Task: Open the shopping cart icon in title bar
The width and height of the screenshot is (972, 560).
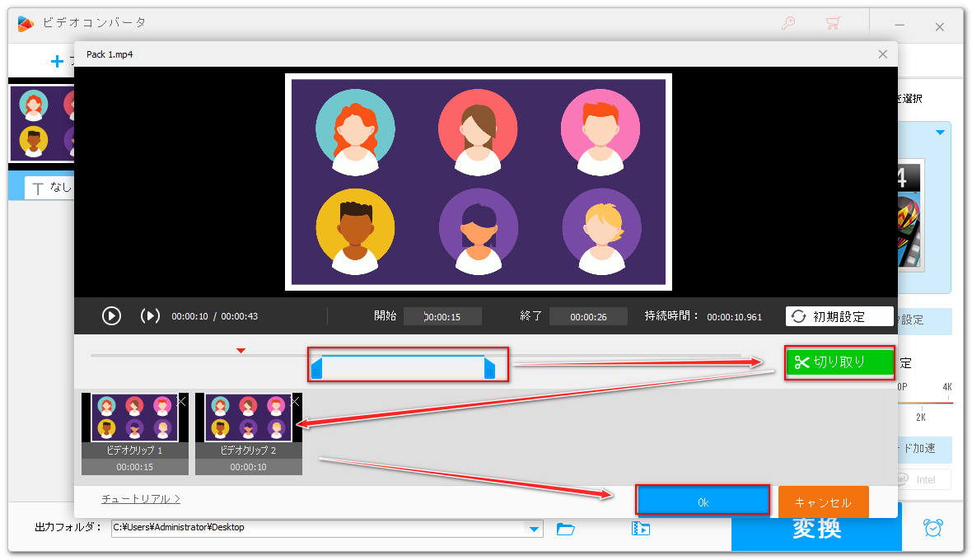Action: 833,24
